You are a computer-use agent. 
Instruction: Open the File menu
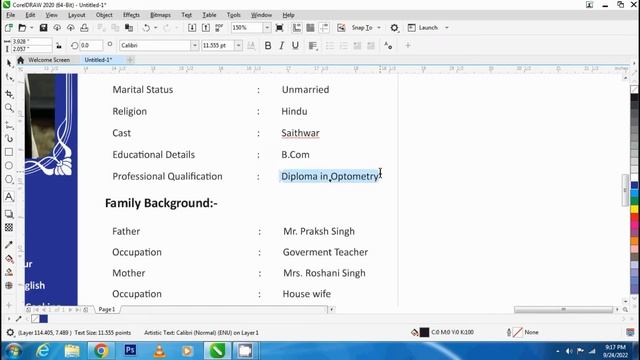tap(11, 15)
